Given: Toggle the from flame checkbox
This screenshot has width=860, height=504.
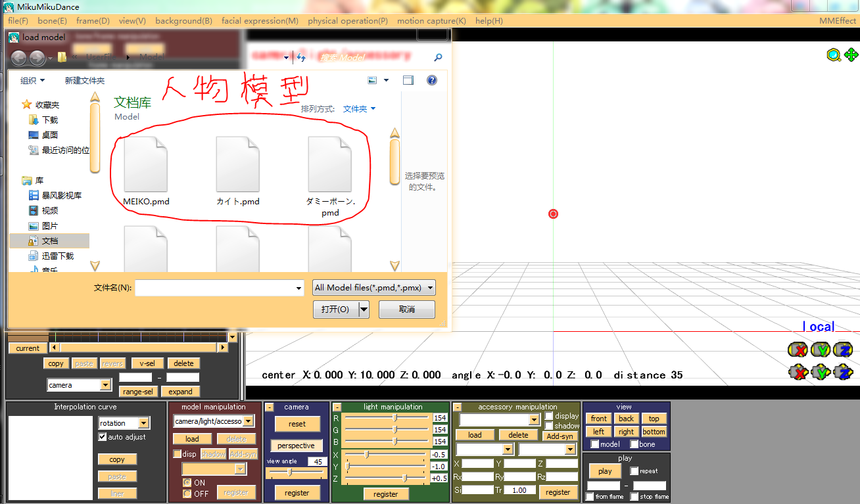Looking at the screenshot, I should pos(590,497).
